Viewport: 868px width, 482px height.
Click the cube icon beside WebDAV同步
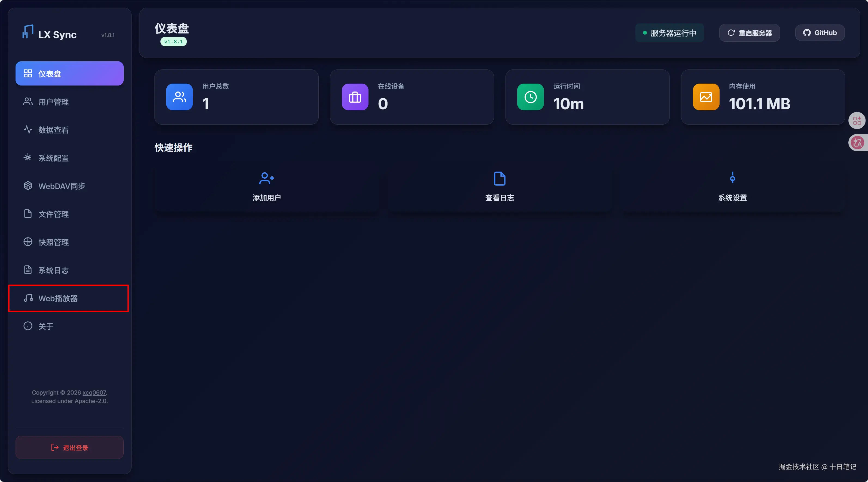[28, 186]
